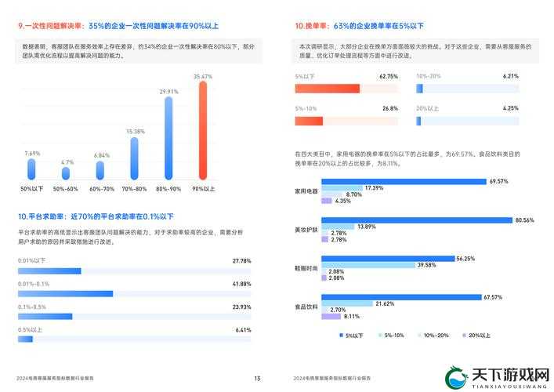Click the "2.70%" bar value
Screen dimensions: 554x392
tap(339, 310)
